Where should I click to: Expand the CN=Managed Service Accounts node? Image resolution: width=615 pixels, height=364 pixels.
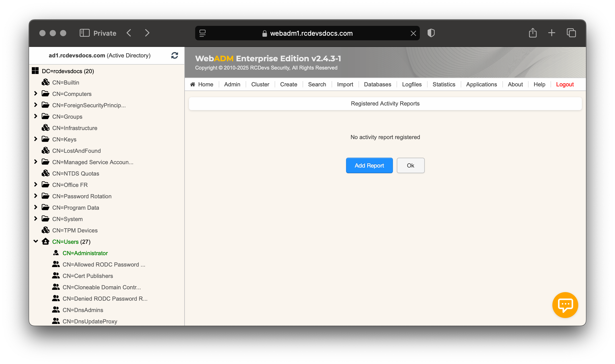[x=36, y=162]
